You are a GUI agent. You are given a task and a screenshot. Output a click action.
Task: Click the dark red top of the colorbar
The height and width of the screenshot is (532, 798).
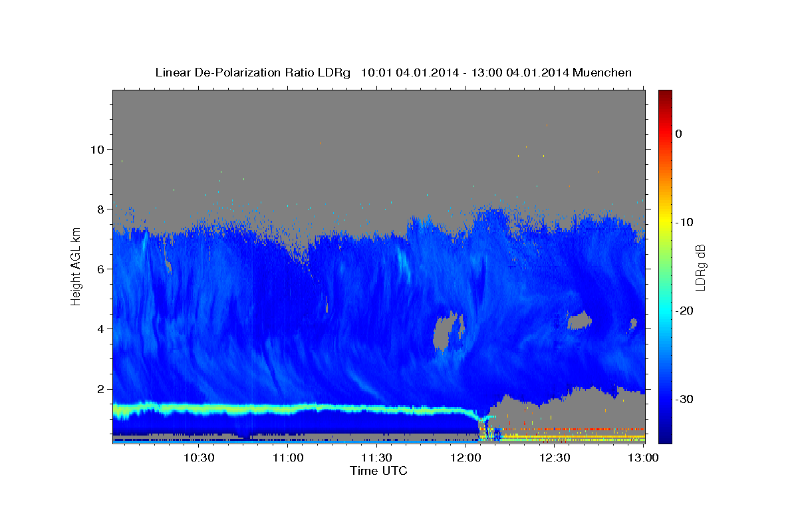coord(664,94)
